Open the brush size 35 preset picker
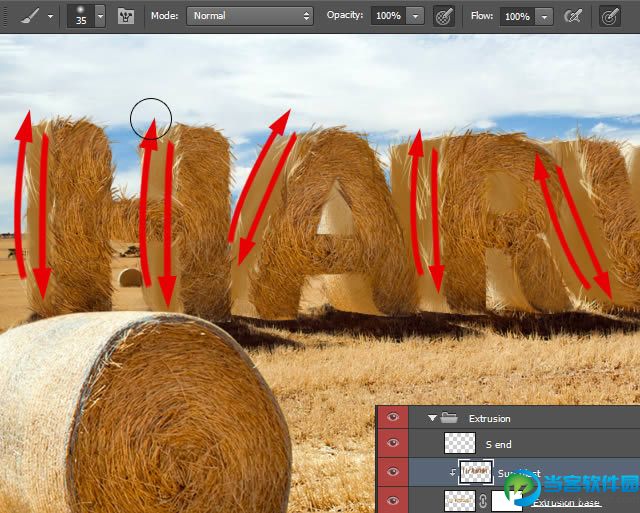640x513 pixels. coord(100,16)
